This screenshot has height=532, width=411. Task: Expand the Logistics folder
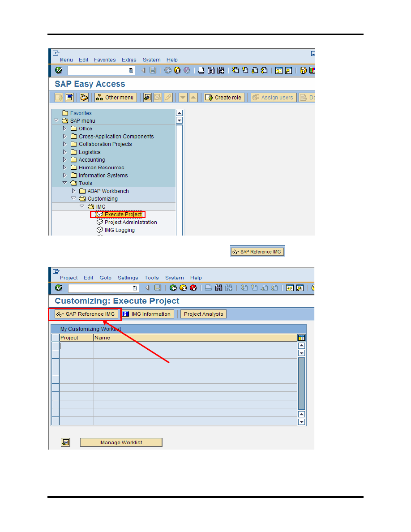(64, 152)
